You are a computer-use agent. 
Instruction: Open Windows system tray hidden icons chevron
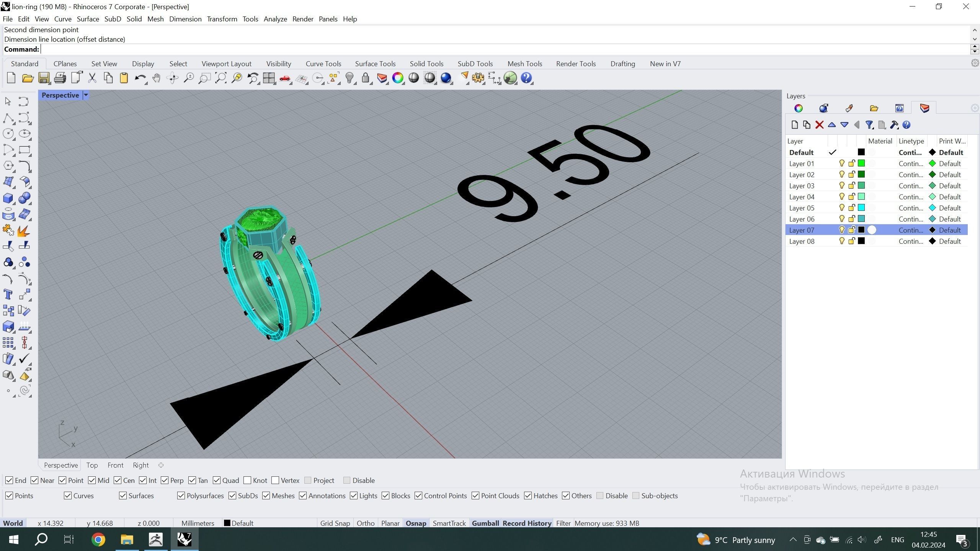[793, 540]
